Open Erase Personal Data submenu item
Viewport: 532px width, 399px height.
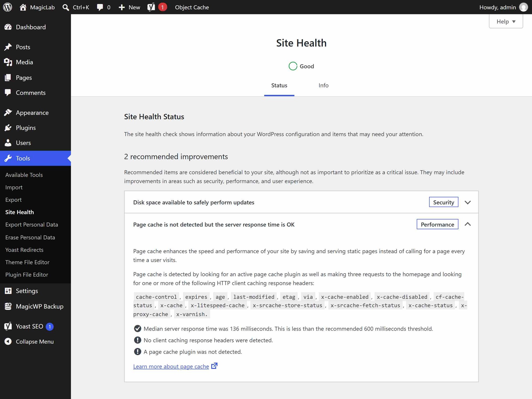[30, 238]
